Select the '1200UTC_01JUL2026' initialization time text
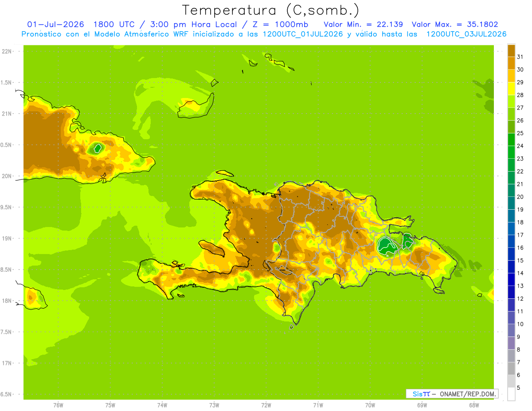The height and width of the screenshot is (411, 532). pyautogui.click(x=303, y=34)
